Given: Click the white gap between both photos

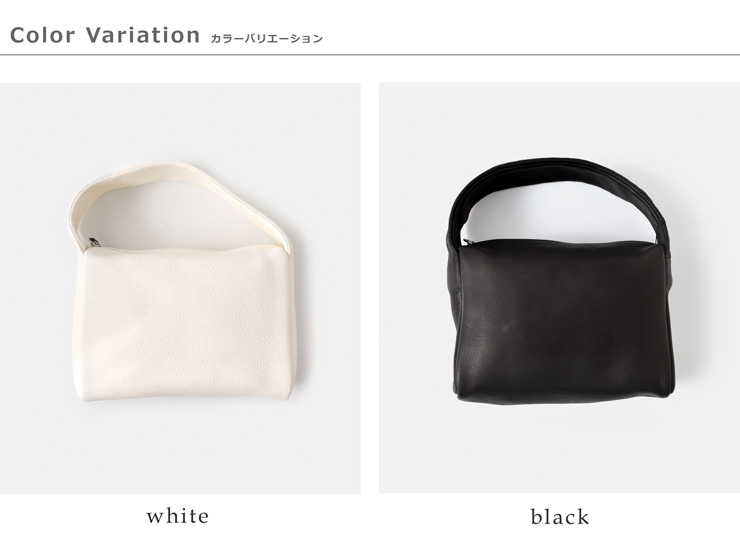Looking at the screenshot, I should point(370,288).
